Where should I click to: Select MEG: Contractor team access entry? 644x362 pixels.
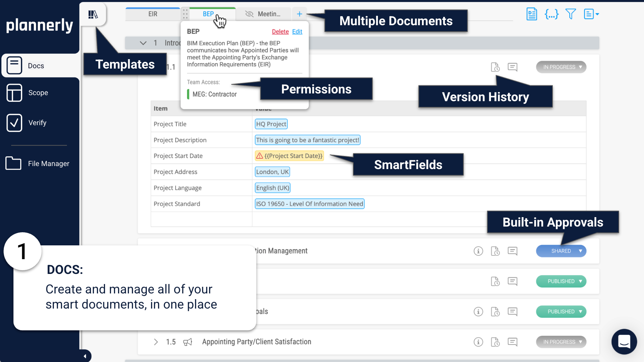(215, 94)
